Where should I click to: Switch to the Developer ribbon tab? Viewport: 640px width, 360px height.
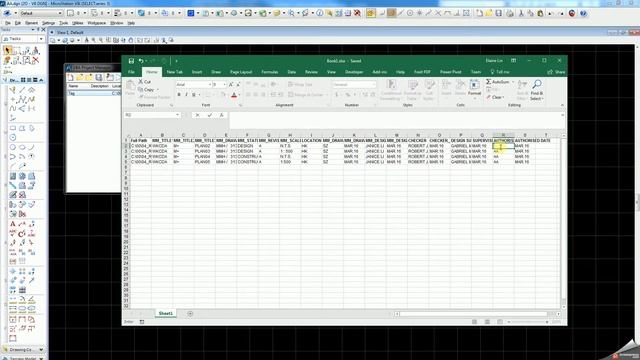coord(354,72)
